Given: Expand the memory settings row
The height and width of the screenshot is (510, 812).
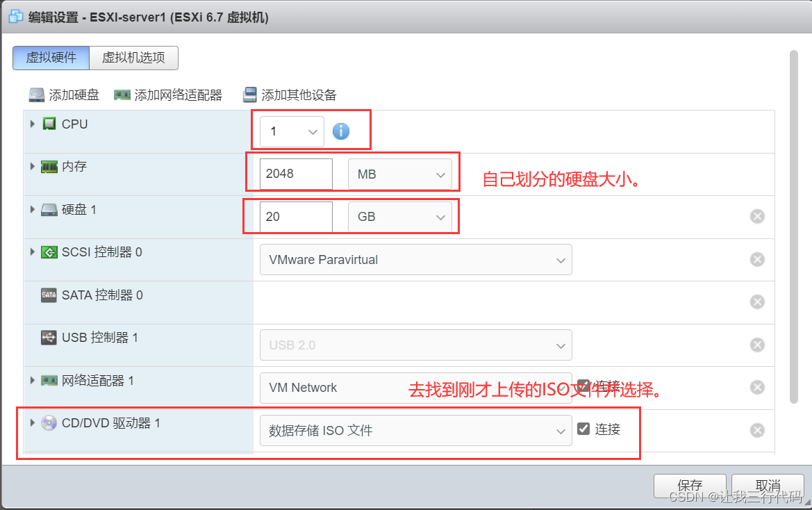Looking at the screenshot, I should coord(32,166).
